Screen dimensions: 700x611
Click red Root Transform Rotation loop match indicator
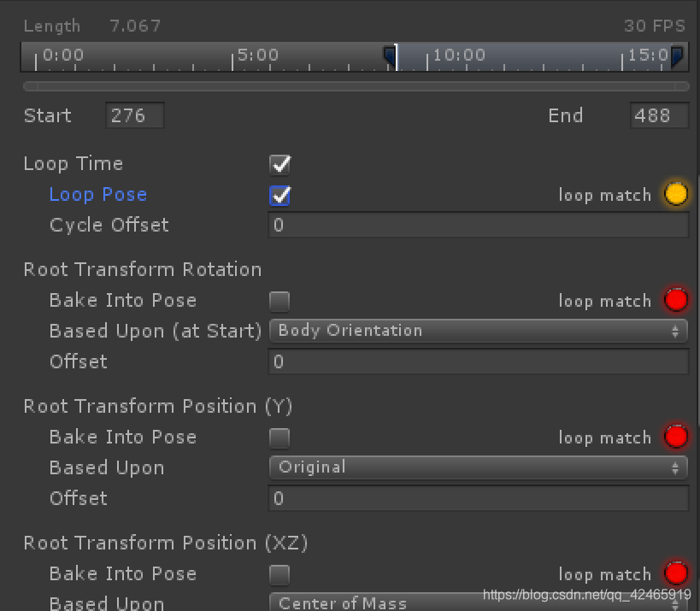675,300
